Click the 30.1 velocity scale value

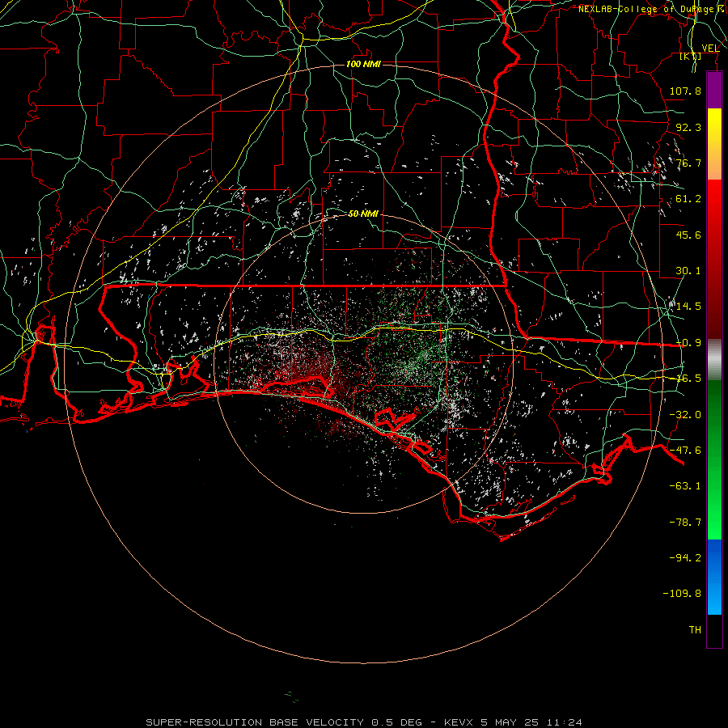[688, 271]
